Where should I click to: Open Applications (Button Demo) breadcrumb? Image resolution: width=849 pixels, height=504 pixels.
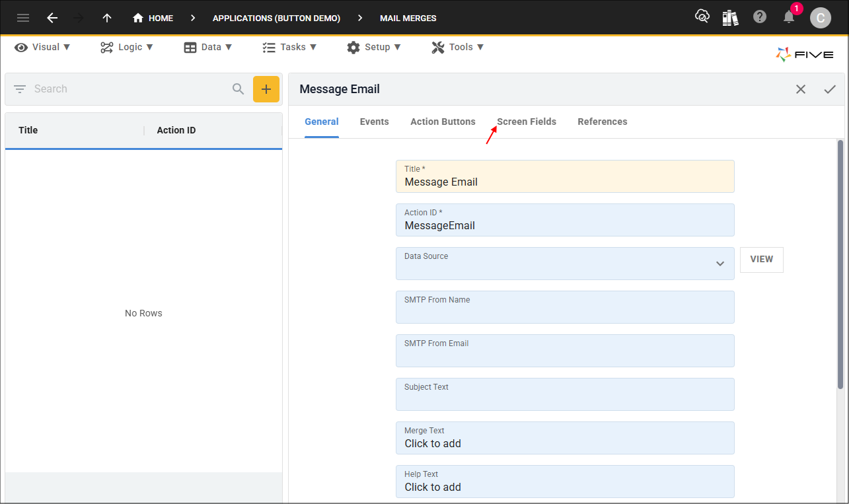coord(276,18)
